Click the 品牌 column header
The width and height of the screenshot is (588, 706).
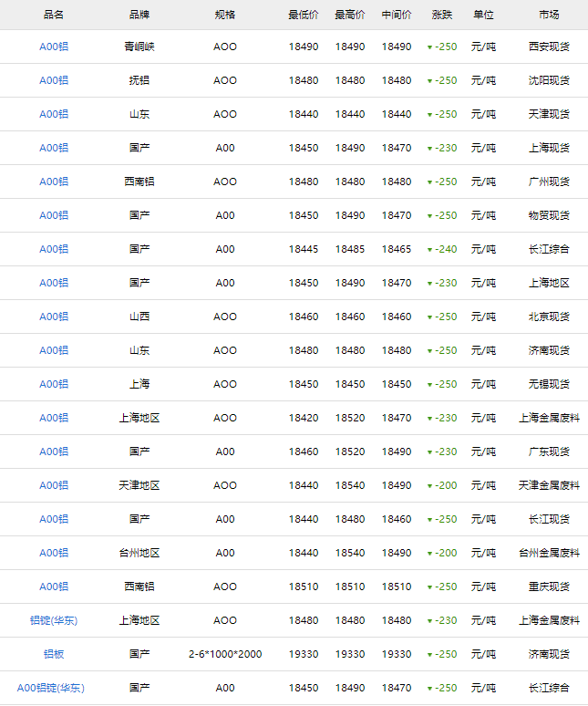click(x=139, y=16)
